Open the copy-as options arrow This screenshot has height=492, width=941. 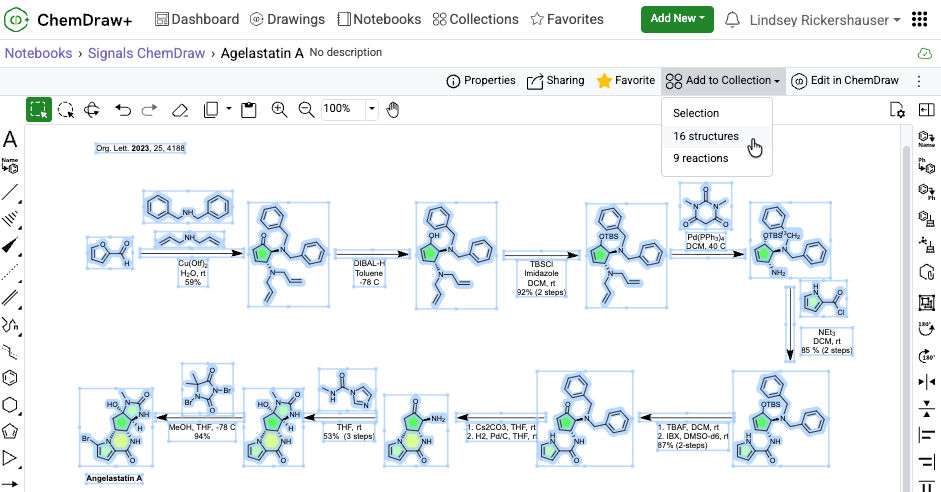point(229,109)
